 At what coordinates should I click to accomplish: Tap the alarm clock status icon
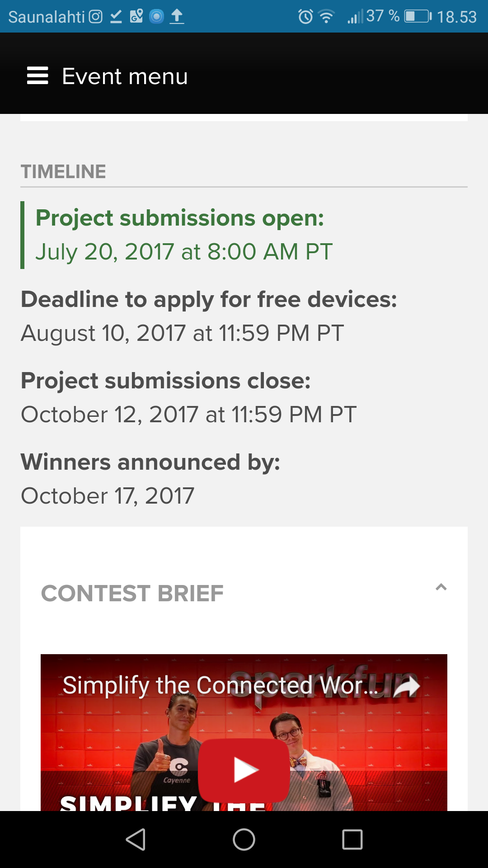pyautogui.click(x=305, y=17)
